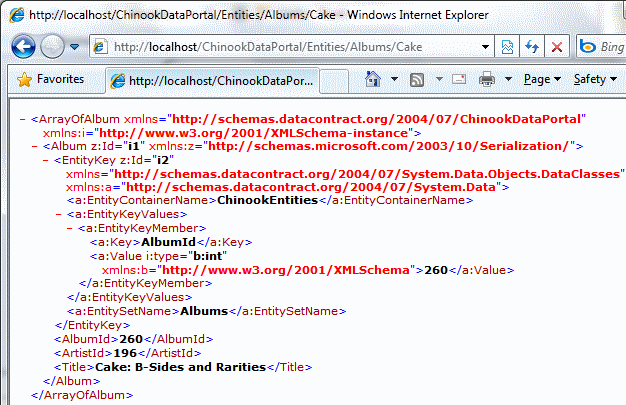Click the Stop loading X icon
The image size is (626, 405).
(x=556, y=47)
